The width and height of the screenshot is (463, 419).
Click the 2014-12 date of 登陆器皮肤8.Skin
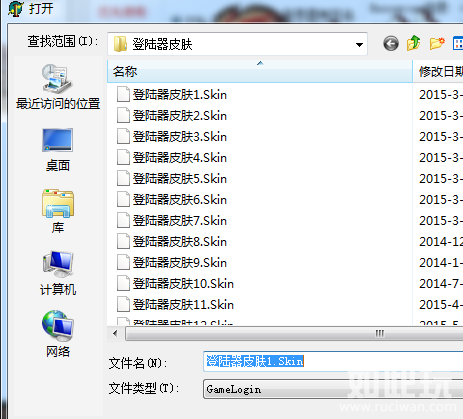(441, 241)
